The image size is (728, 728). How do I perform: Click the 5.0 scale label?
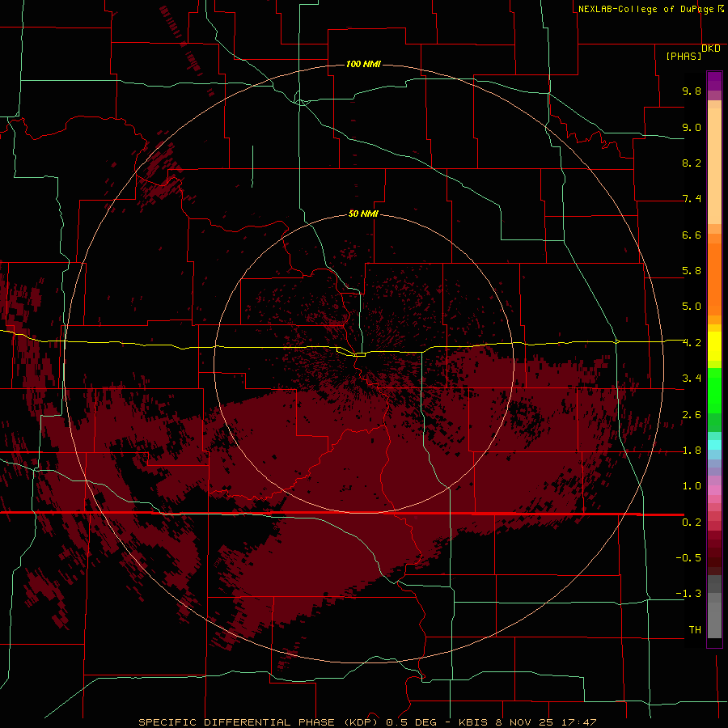(x=692, y=307)
